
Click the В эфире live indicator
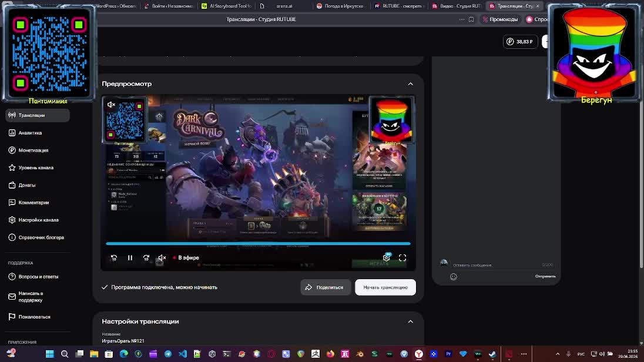pos(186,258)
